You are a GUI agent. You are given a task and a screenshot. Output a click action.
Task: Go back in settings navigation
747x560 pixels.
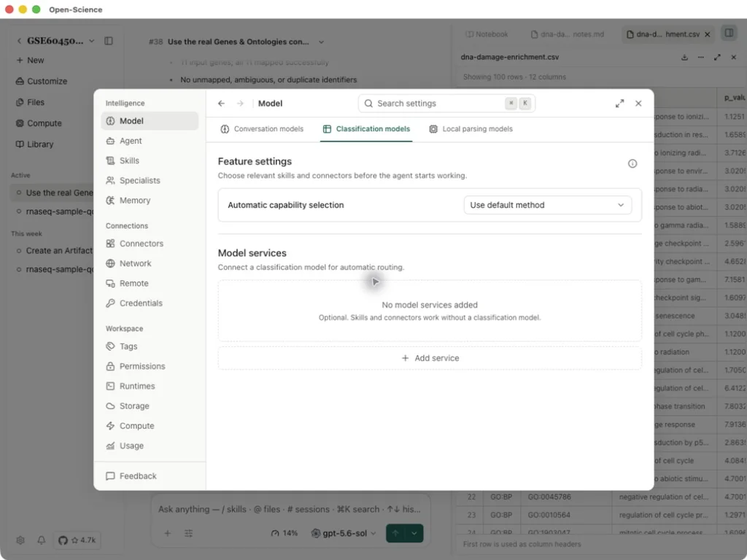(x=222, y=104)
